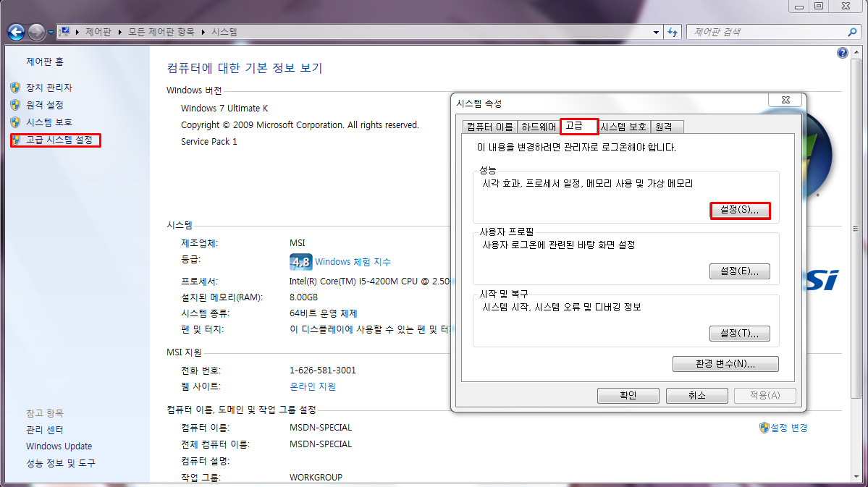
Task: Click the 제어판 검색 search field
Action: pyautogui.click(x=767, y=32)
